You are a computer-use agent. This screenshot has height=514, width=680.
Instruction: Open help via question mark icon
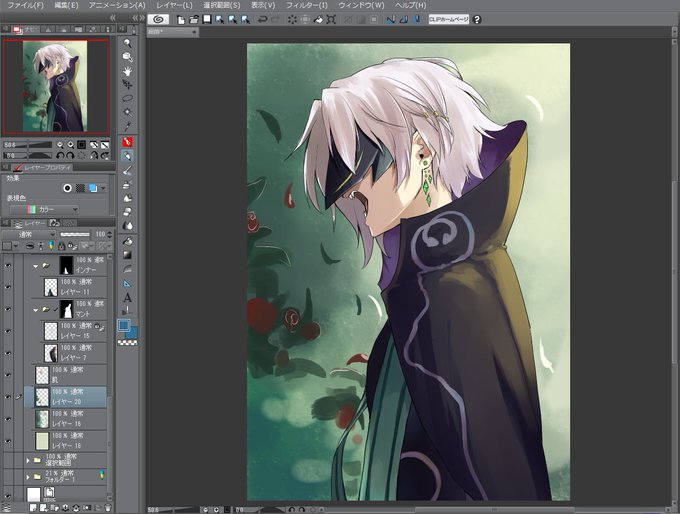[x=477, y=20]
